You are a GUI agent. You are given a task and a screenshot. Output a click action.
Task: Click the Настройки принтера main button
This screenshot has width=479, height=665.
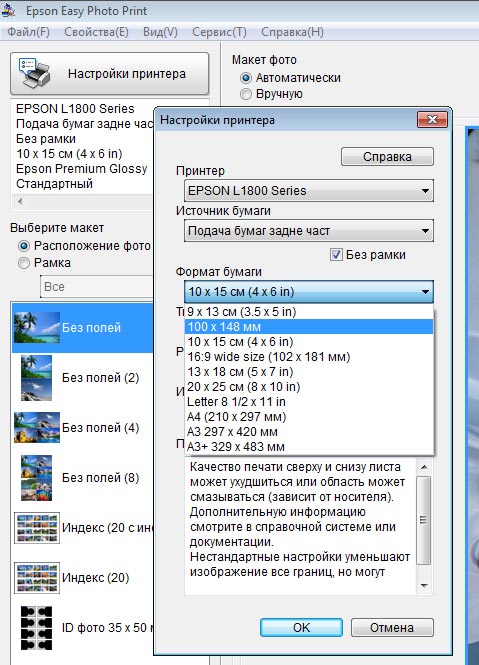point(109,74)
